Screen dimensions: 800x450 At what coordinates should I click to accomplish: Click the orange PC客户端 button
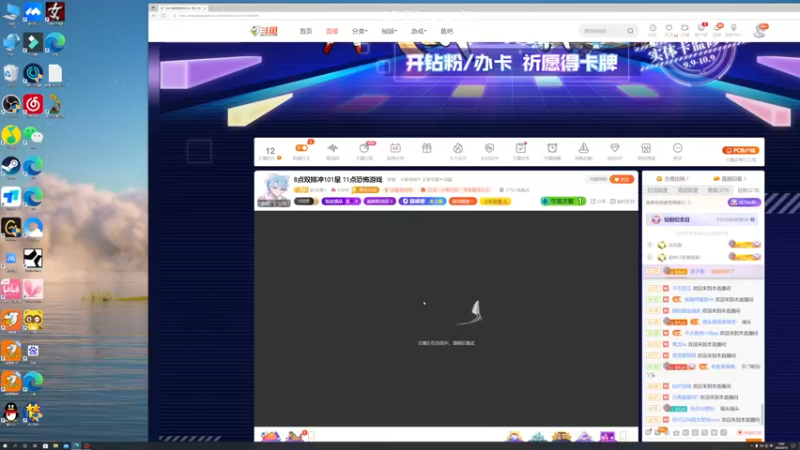click(740, 151)
